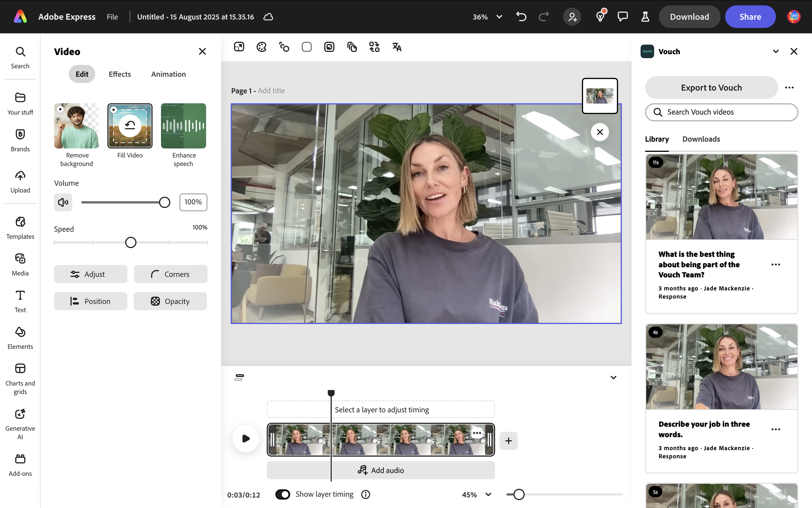Click the overlapping layers icon in canvas toolbar
Image resolution: width=812 pixels, height=508 pixels.
point(352,47)
